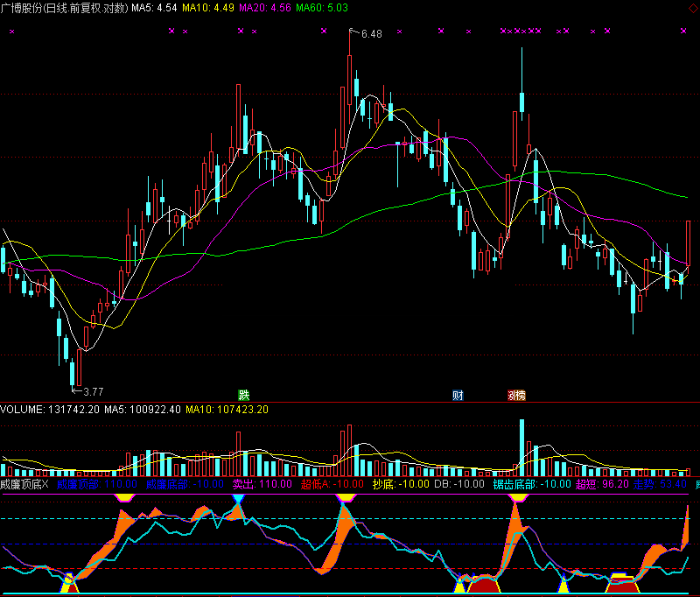Click the candlestick at the 6.48 peak
The image size is (700, 597).
349,76
